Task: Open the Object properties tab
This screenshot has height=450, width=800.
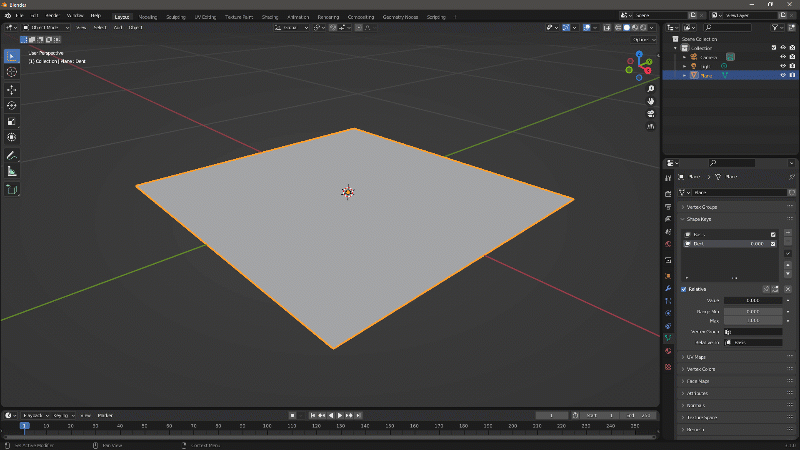Action: pos(668,276)
